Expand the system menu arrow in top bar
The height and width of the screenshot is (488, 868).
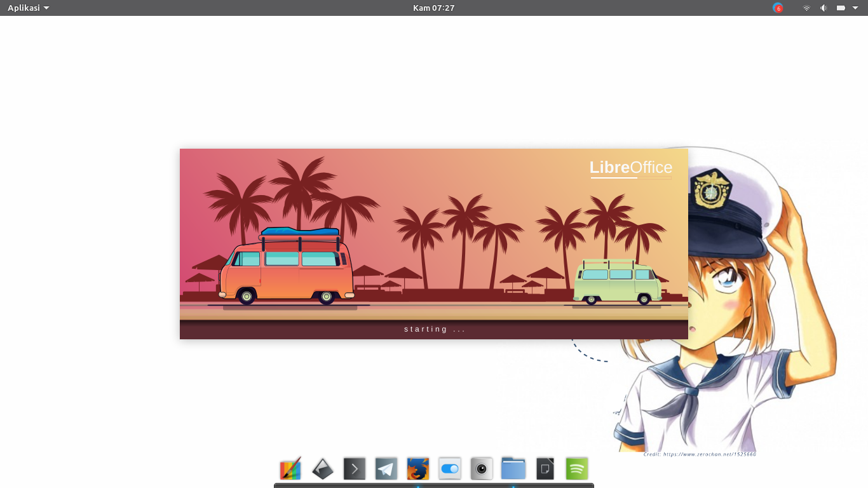tap(855, 8)
